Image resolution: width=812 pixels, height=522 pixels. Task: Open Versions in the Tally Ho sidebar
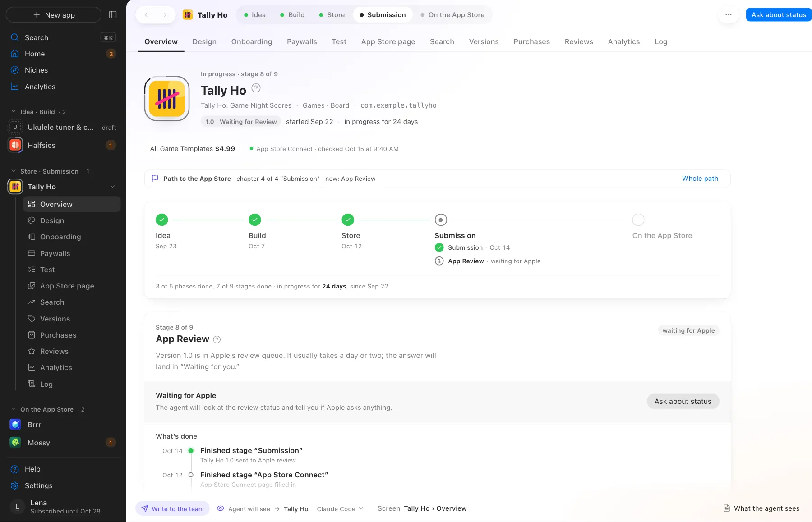[x=72, y=319]
